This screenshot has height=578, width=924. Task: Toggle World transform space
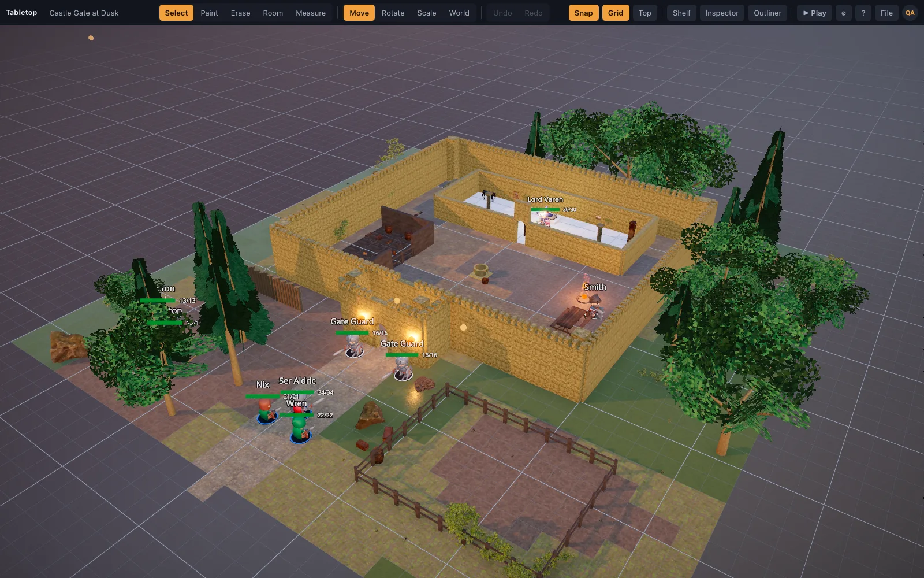459,13
